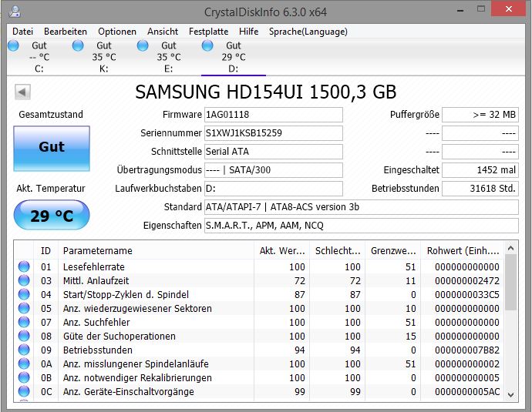Screen dimensions: 532x412
Task: Click the Übertragungsmodus SATA/300 field
Action: click(274, 170)
